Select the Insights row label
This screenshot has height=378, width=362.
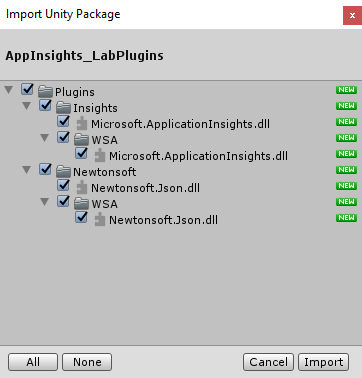coord(95,108)
